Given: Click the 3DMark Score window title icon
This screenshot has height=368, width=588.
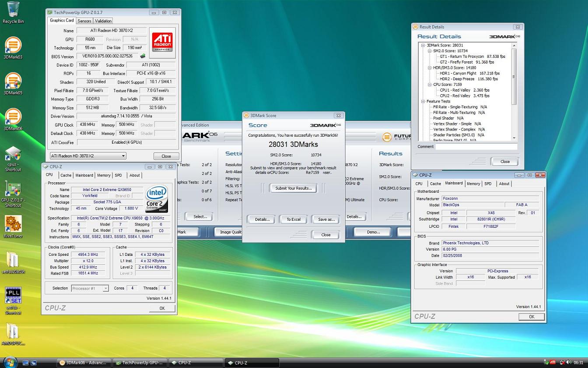Looking at the screenshot, I should (247, 116).
